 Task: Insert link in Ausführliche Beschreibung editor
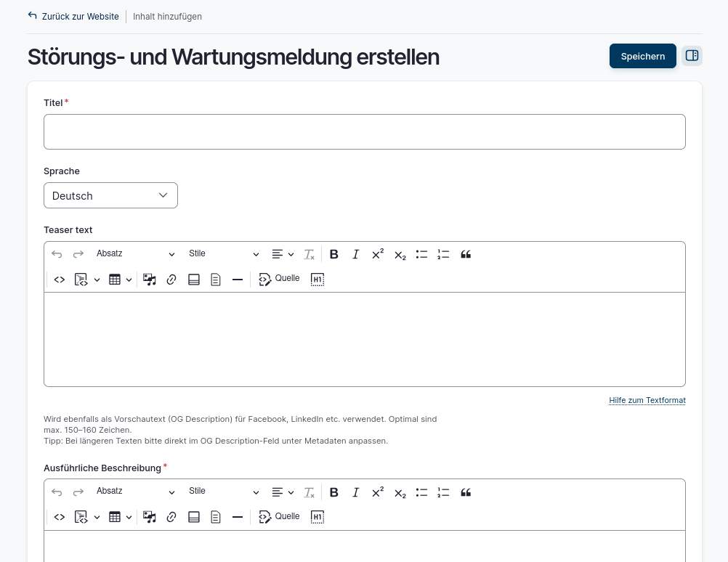coord(171,517)
